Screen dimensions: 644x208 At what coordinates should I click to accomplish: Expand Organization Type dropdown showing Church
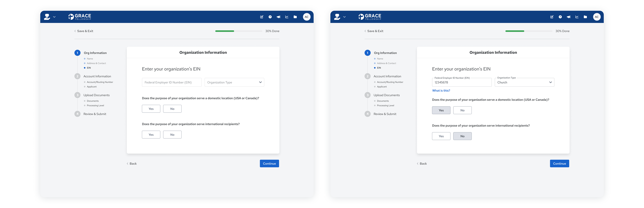[524, 82]
